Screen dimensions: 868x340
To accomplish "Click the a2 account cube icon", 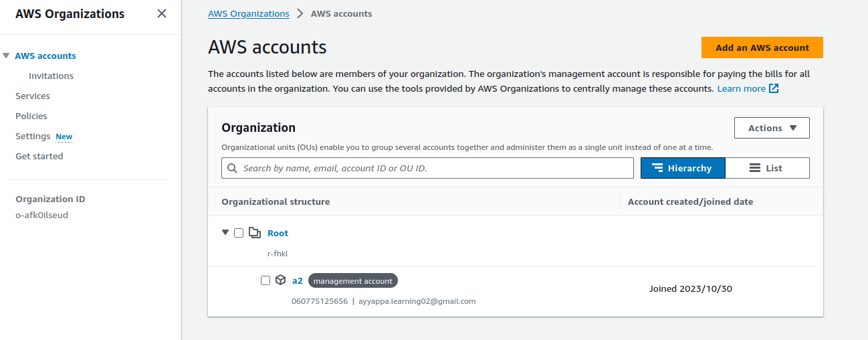I will pos(281,280).
